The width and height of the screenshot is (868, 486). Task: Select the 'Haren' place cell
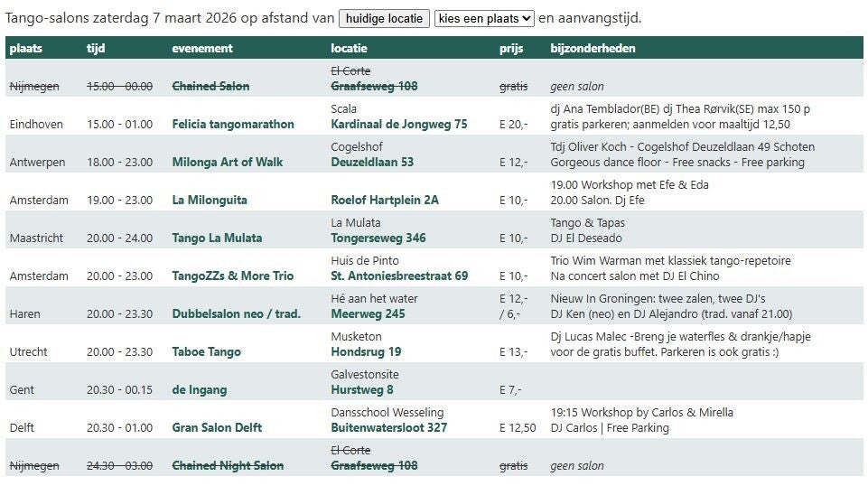click(25, 313)
